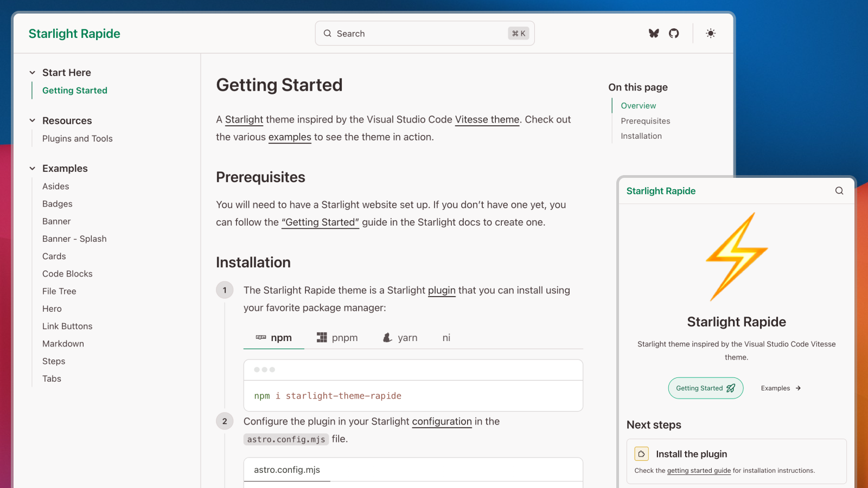Jump to Installation in On this page
This screenshot has height=488, width=868.
pyautogui.click(x=641, y=136)
